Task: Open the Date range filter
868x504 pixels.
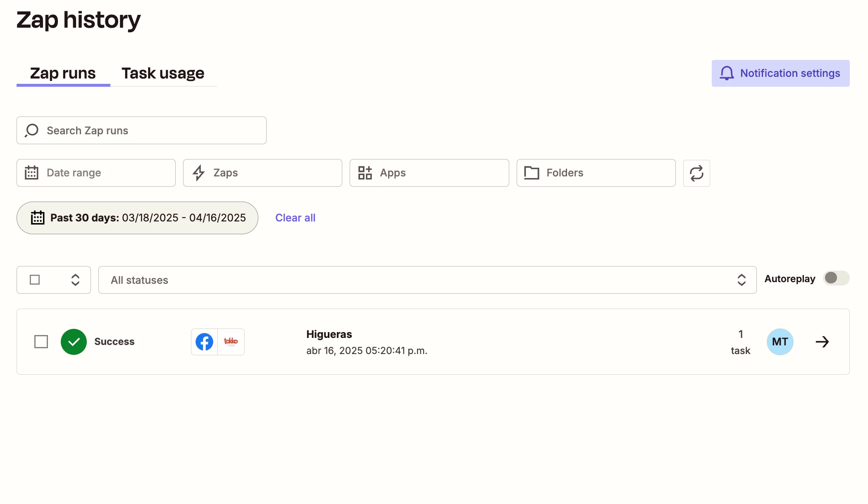Action: click(x=96, y=173)
